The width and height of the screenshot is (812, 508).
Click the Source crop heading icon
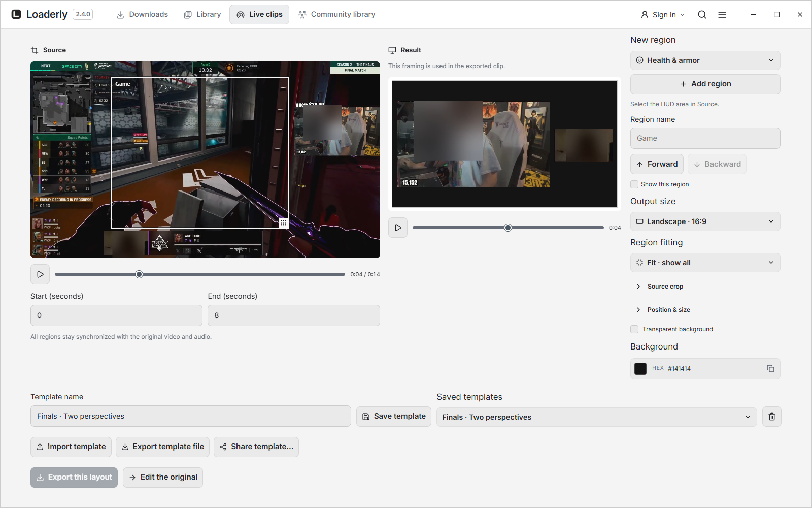(x=35, y=50)
